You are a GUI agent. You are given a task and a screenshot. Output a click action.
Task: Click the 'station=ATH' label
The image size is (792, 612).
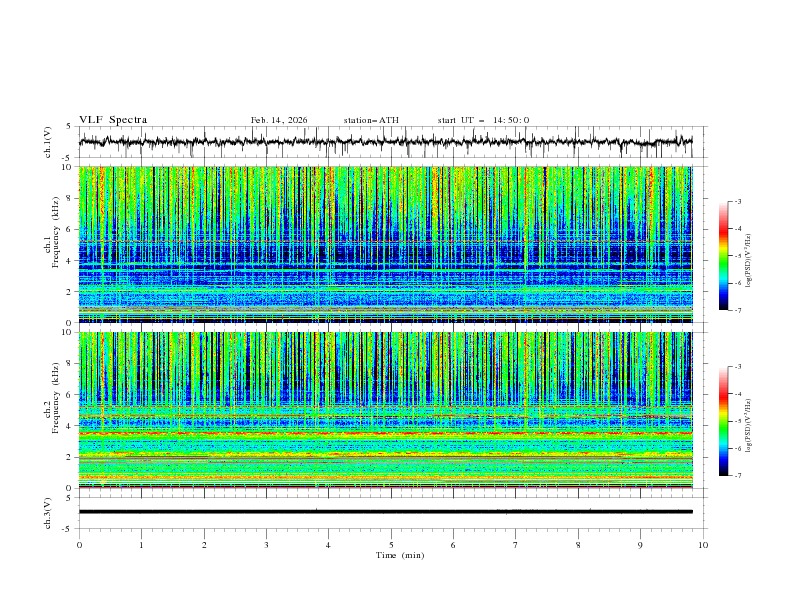pyautogui.click(x=371, y=120)
